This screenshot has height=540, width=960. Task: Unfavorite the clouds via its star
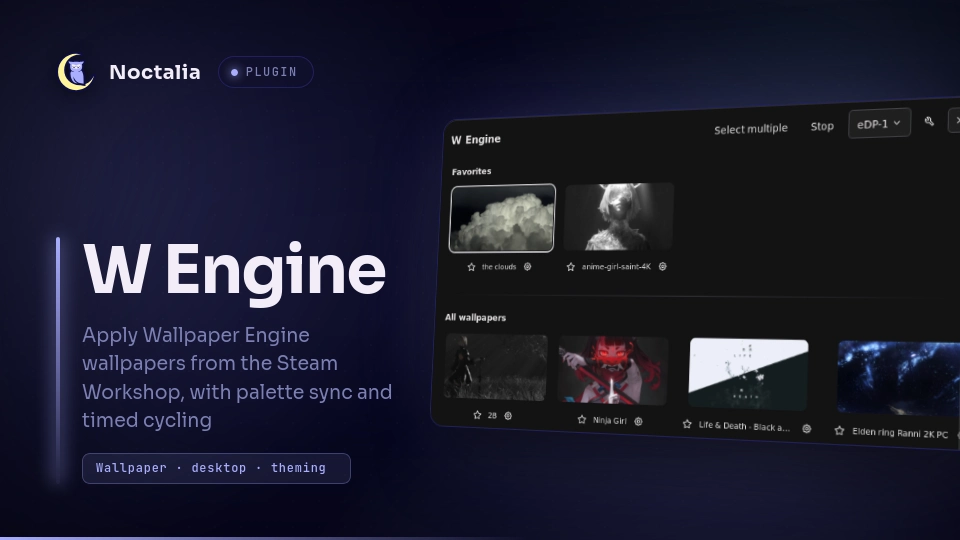[x=471, y=267]
